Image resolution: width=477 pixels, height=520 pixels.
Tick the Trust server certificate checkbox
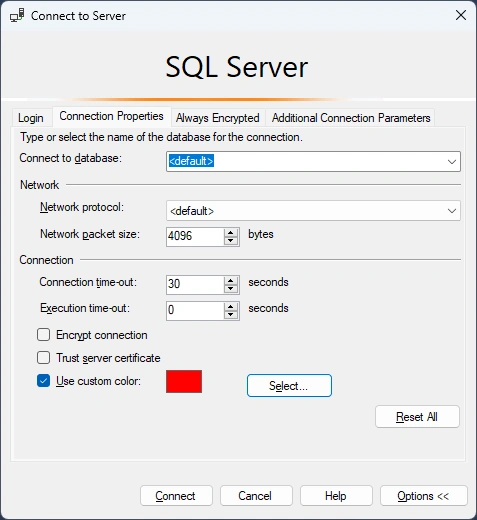pos(44,358)
